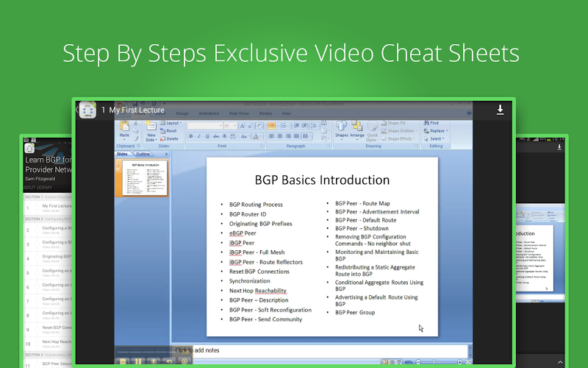Click the Font Color swatch button
This screenshot has height=368, width=588.
pyautogui.click(x=257, y=136)
